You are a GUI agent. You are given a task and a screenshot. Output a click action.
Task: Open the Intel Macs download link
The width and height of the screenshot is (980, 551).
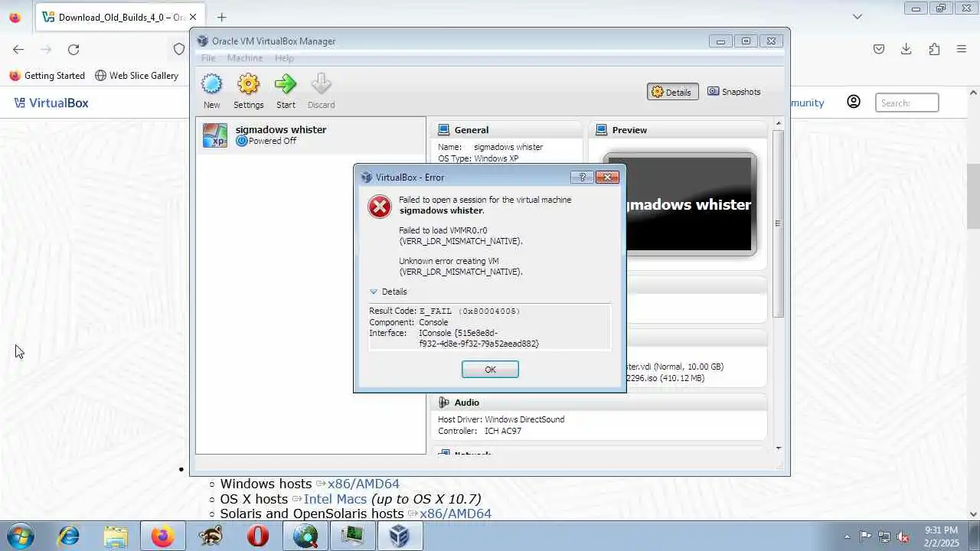(335, 499)
